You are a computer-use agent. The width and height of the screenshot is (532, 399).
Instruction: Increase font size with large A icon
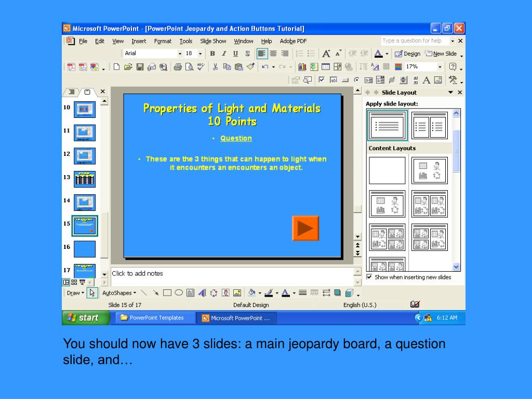point(326,54)
